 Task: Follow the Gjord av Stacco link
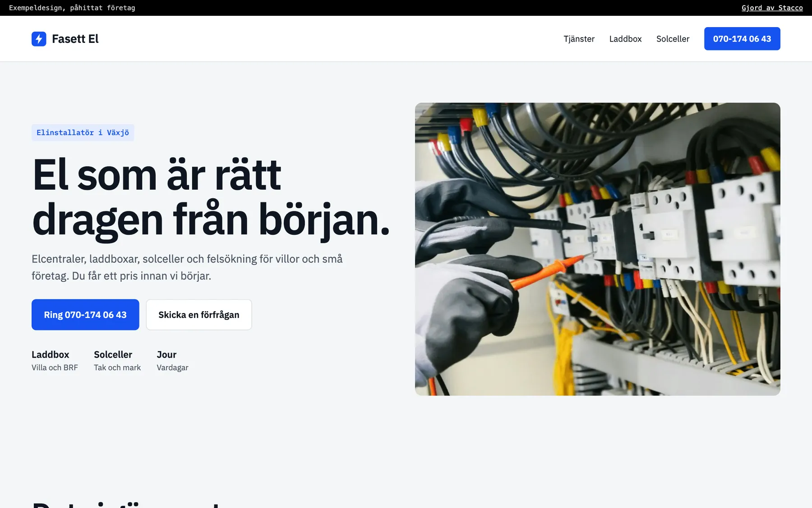772,8
